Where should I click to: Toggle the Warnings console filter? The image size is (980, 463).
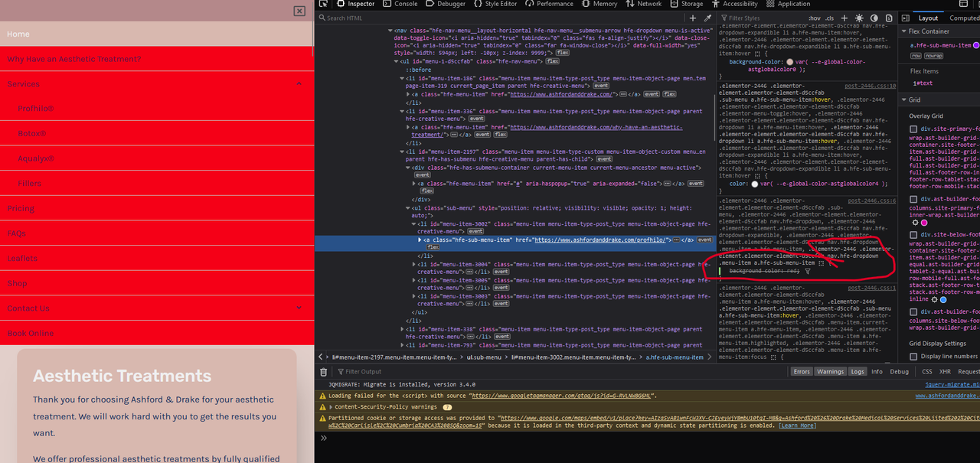[x=830, y=371]
